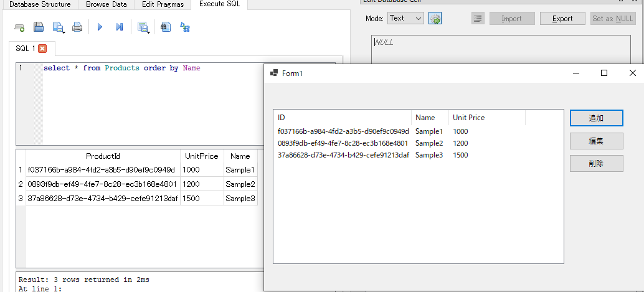Select Sample1 cell in SQL results grid
Image resolution: width=644 pixels, height=292 pixels.
click(240, 169)
